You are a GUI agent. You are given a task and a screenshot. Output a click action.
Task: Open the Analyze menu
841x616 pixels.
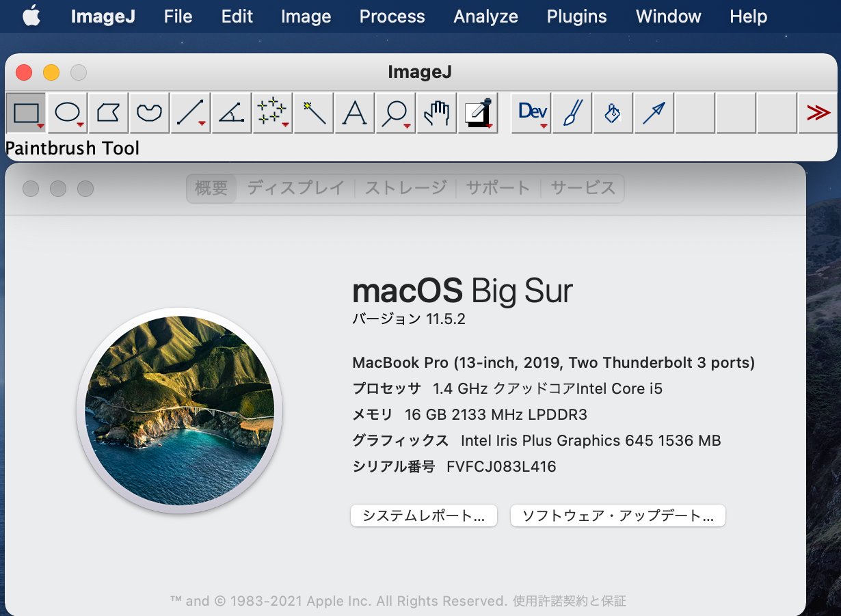485,16
